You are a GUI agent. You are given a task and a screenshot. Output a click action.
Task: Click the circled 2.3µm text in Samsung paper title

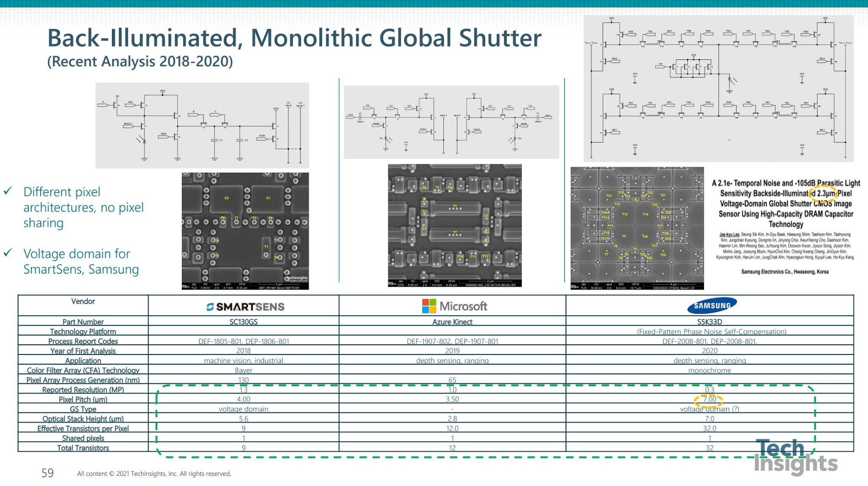tap(824, 193)
